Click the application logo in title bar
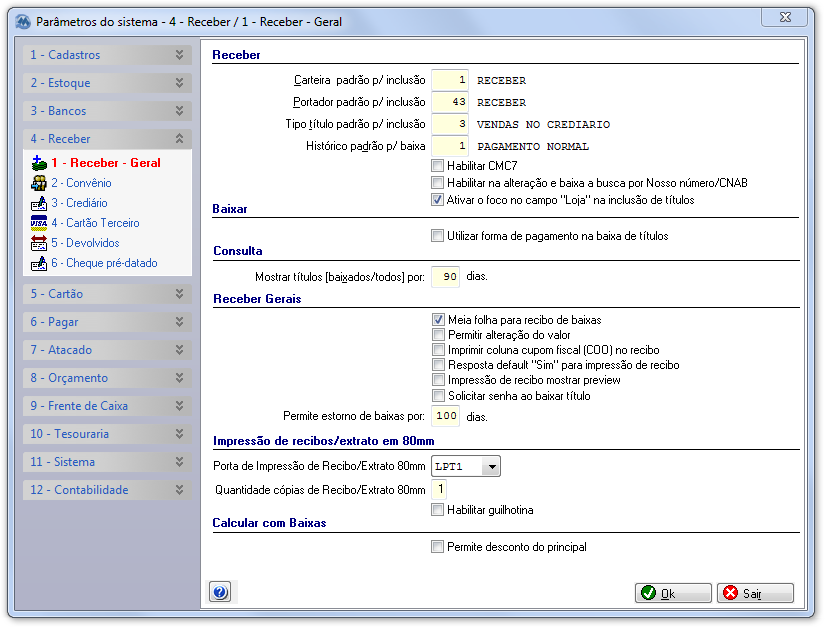 (23, 22)
